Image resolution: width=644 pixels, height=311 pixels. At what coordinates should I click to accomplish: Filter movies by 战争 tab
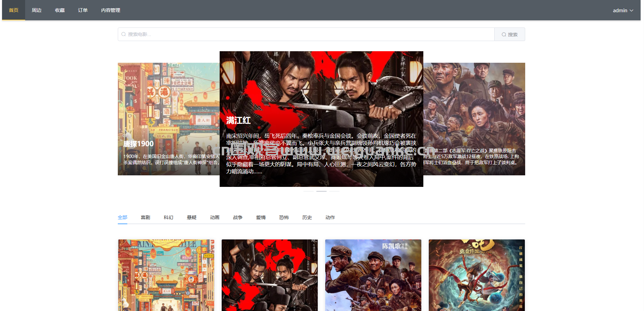click(x=238, y=217)
